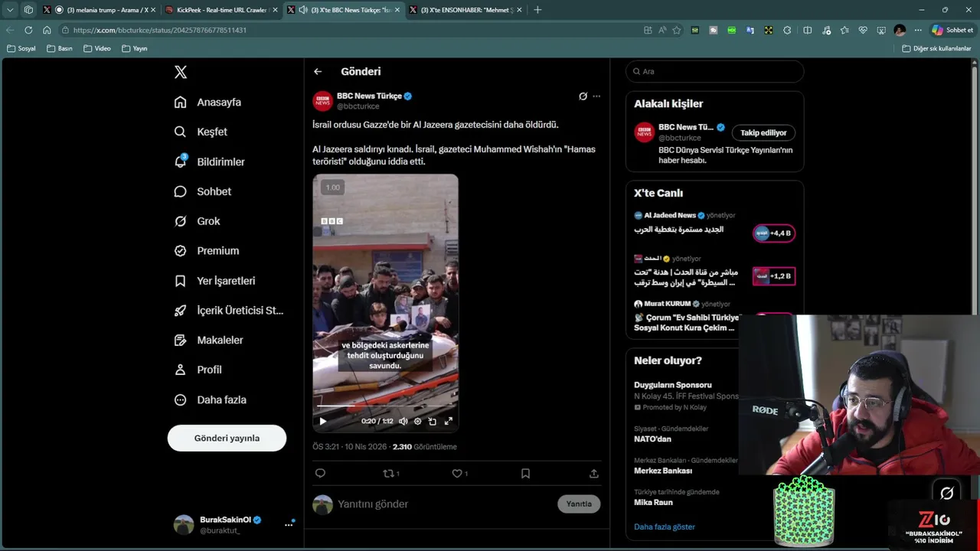Click Daha fazla göster link
Viewport: 980px width, 551px height.
(x=665, y=527)
